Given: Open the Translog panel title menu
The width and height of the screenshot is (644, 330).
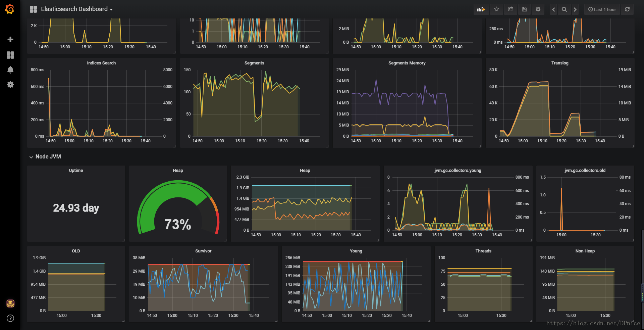Looking at the screenshot, I should point(560,63).
